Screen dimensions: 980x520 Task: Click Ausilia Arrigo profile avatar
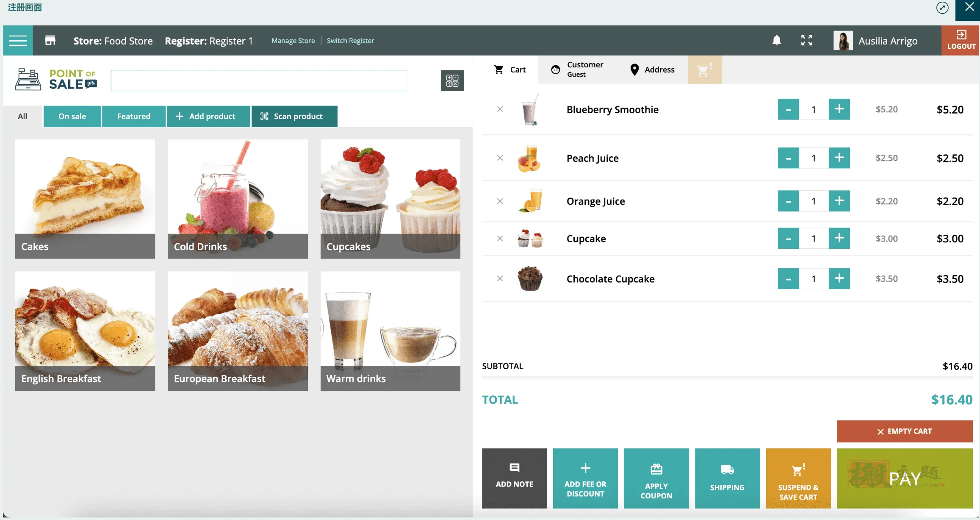(843, 41)
